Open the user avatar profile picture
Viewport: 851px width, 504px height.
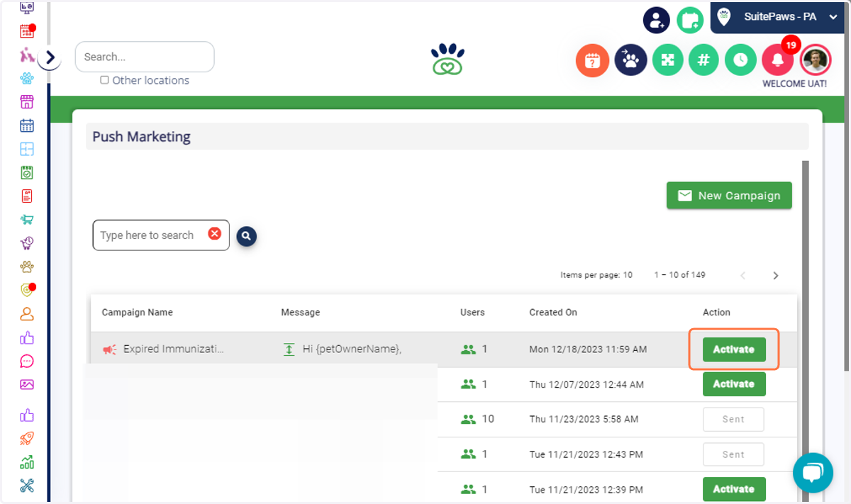pos(815,60)
